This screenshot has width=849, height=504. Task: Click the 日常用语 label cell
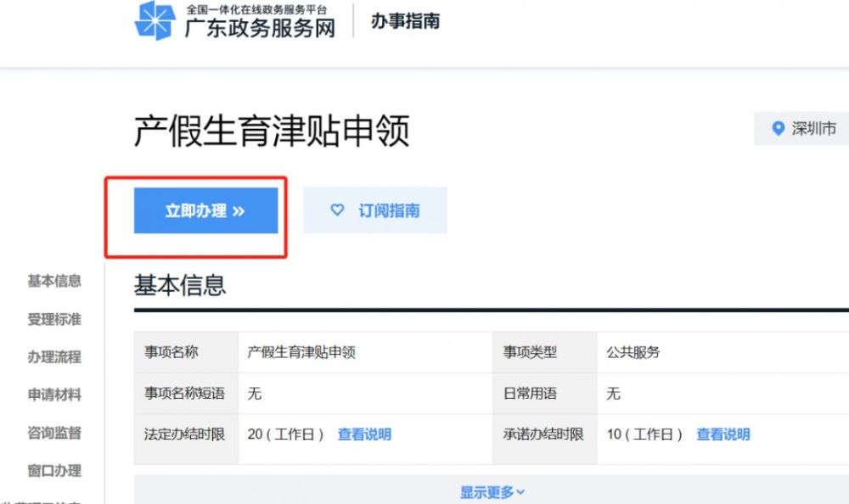pos(545,393)
